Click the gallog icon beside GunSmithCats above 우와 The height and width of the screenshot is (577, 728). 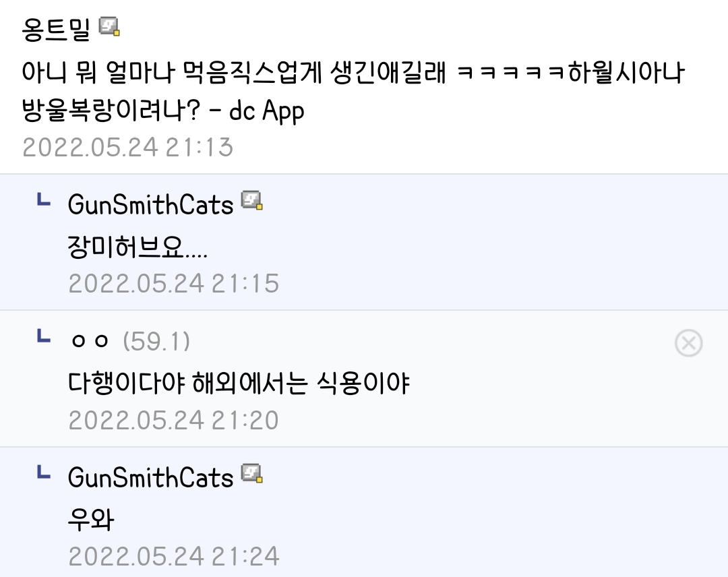252,475
